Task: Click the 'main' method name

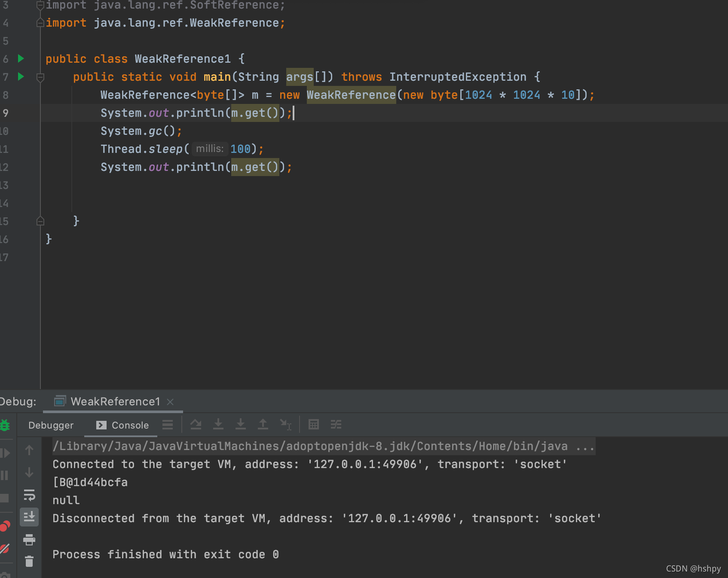Action: [x=217, y=77]
